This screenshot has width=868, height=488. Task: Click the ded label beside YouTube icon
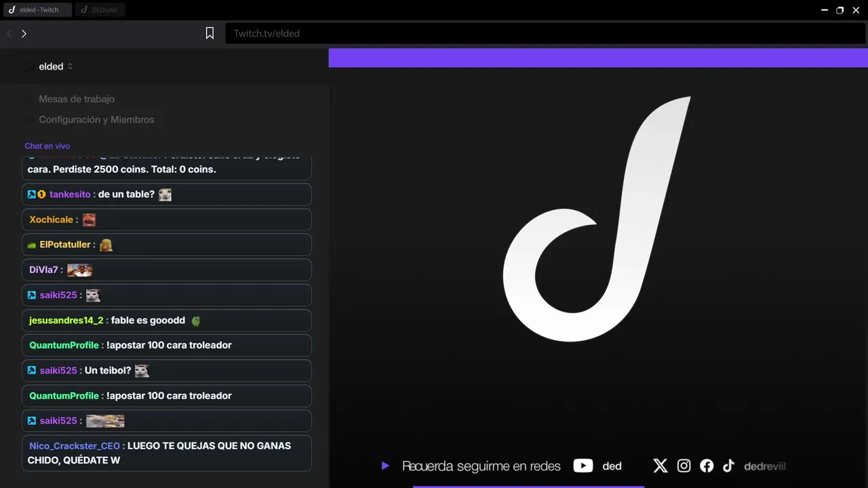(x=612, y=466)
